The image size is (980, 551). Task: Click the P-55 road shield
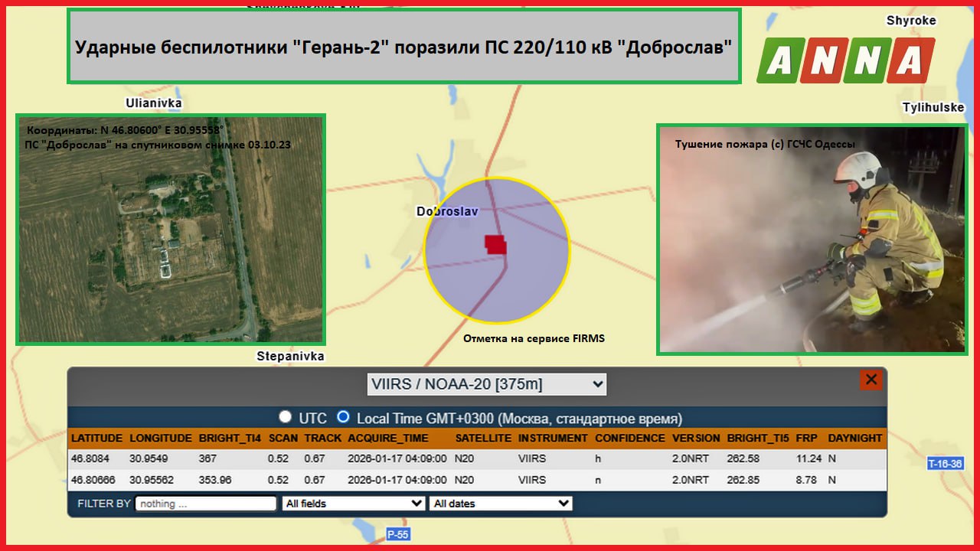[397, 535]
